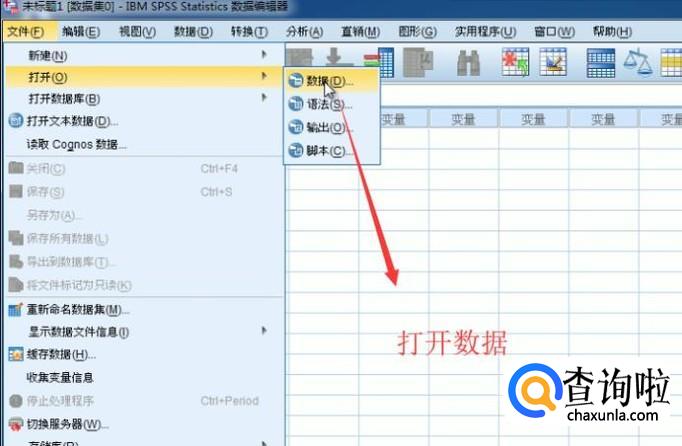This screenshot has height=446, width=682.
Task: Click the Switch Server menu icon
Action: pos(16,424)
